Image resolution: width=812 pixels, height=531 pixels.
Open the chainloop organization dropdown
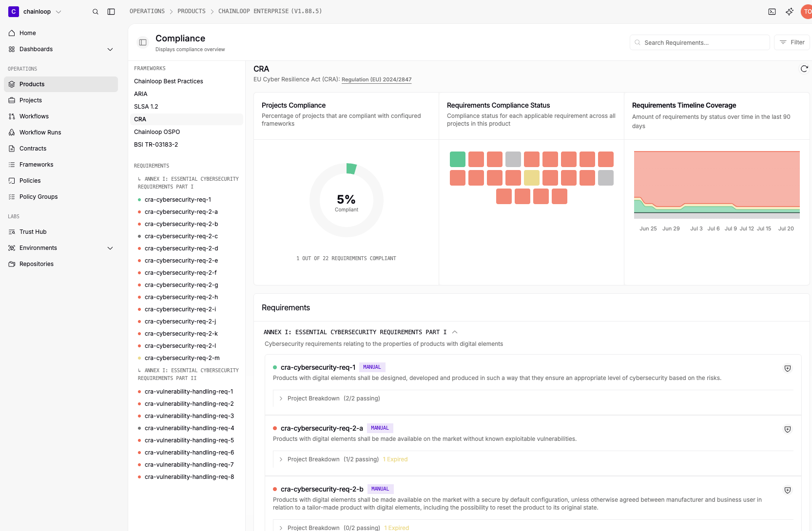click(58, 12)
